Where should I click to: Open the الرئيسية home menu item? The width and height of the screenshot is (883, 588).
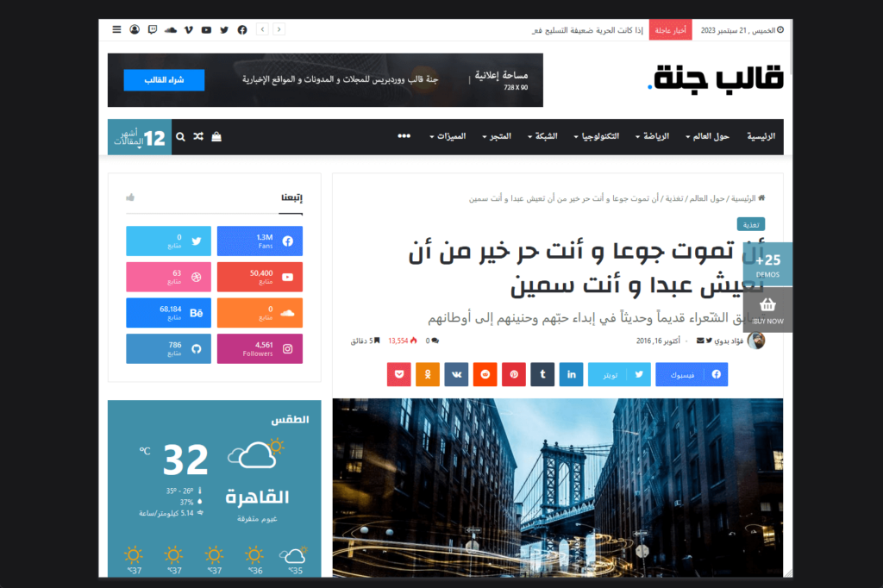point(761,136)
